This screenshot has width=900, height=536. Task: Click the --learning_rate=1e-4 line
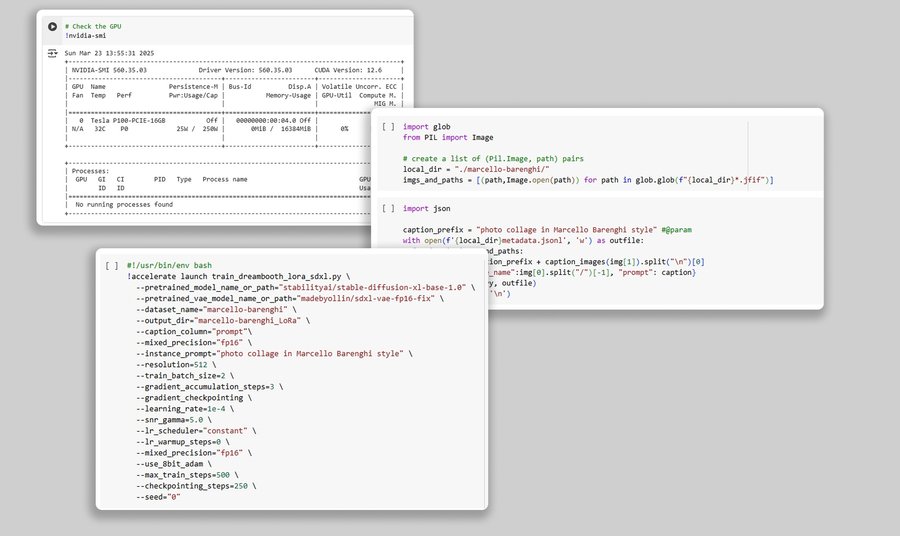185,409
